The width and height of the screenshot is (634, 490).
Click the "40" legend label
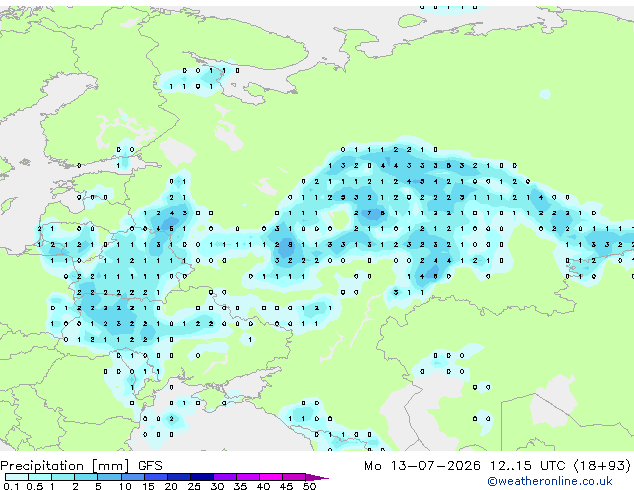(x=263, y=486)
